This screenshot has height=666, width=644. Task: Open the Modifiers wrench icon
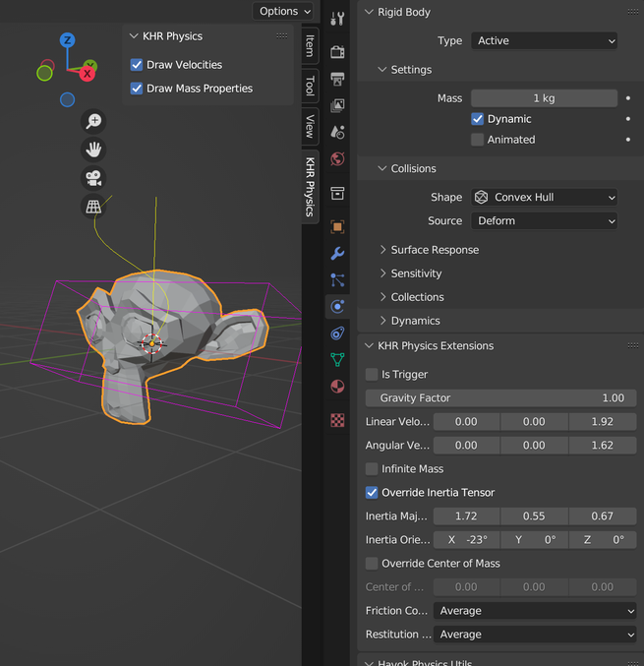tap(337, 254)
